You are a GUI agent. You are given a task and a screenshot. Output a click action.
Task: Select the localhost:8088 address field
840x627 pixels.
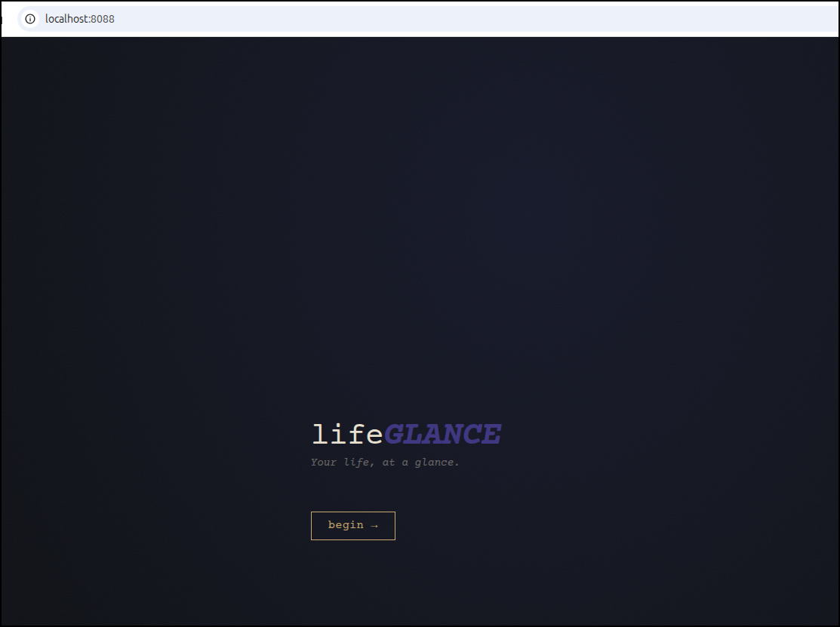[429, 19]
